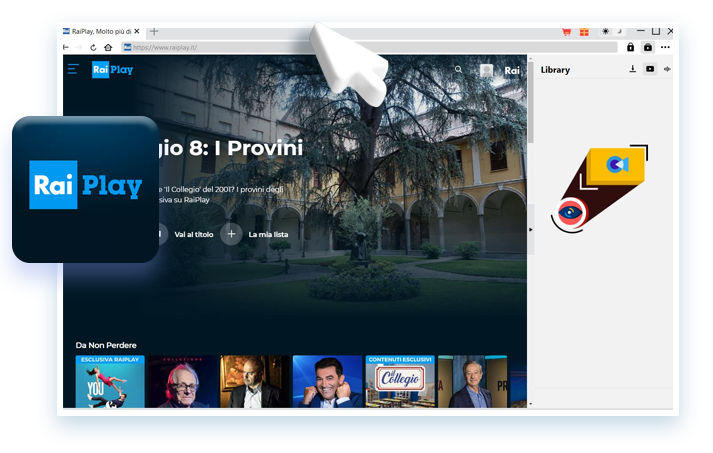Click La mia lista label
Viewport: 713px width, 453px height.
[x=268, y=234]
